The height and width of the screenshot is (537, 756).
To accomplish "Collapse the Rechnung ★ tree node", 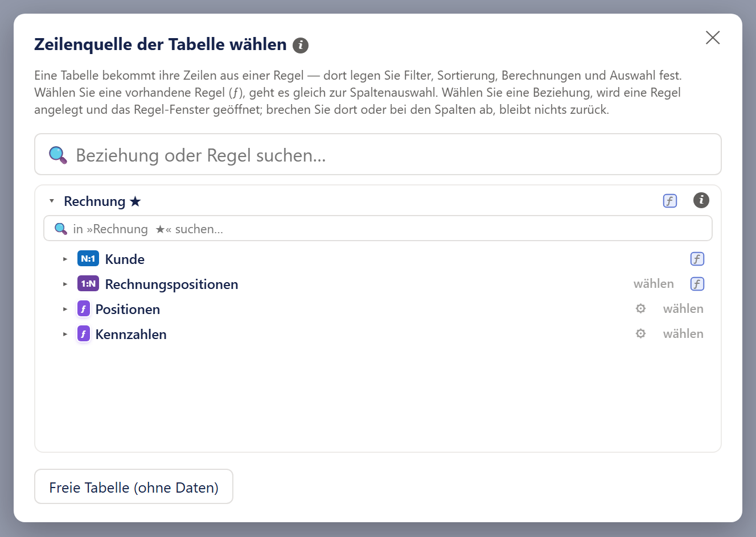I will (x=52, y=201).
